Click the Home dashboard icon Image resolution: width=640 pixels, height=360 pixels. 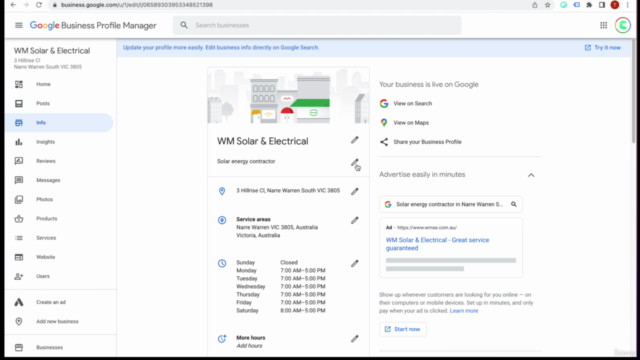(19, 84)
